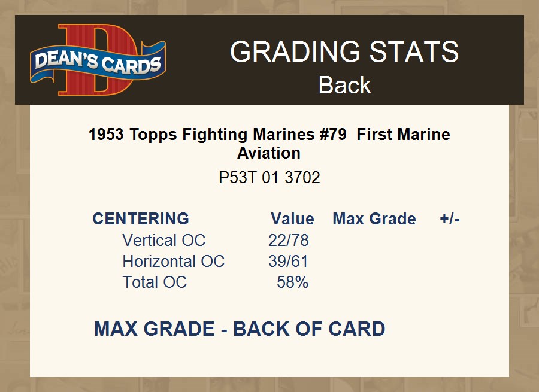This screenshot has height=392, width=539.
Task: Click the empty Max Grade cell for Vertical OC
Action: [374, 241]
